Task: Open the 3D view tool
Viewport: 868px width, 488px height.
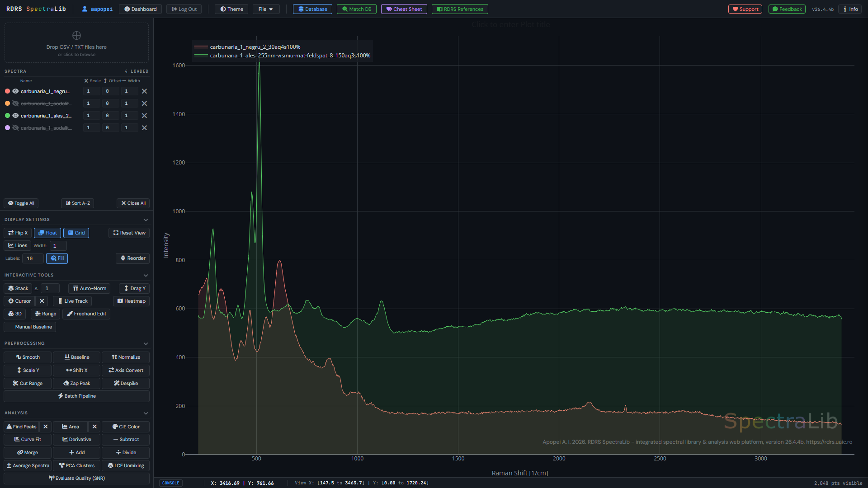Action: pyautogui.click(x=15, y=314)
